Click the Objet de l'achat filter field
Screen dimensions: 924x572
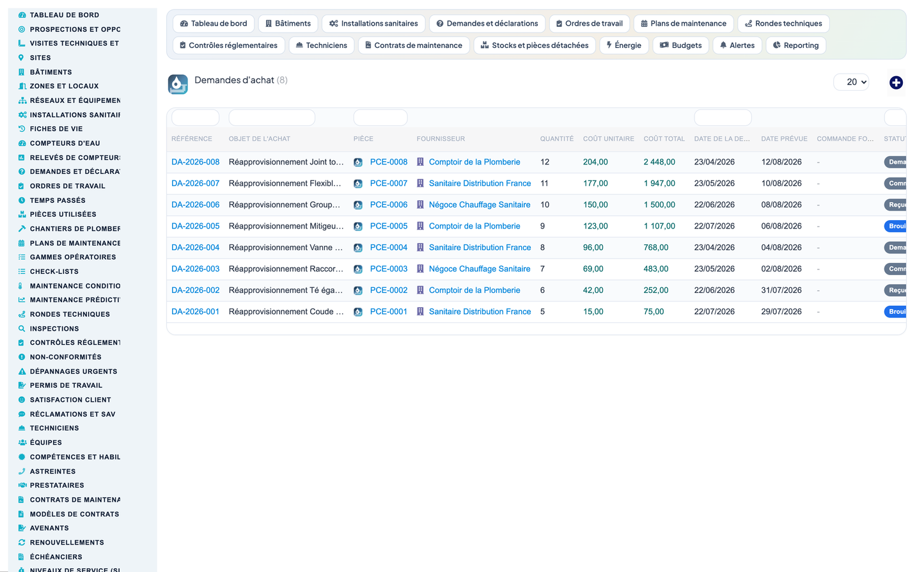click(x=272, y=118)
